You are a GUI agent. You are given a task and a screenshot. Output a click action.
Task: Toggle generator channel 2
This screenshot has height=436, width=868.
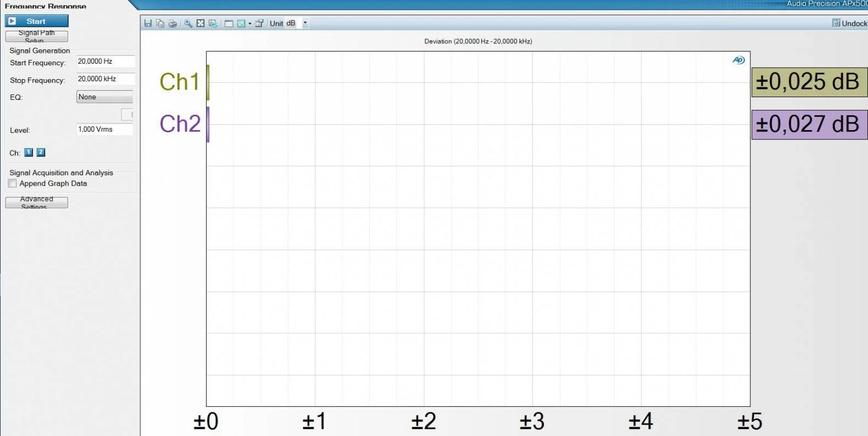pos(41,153)
